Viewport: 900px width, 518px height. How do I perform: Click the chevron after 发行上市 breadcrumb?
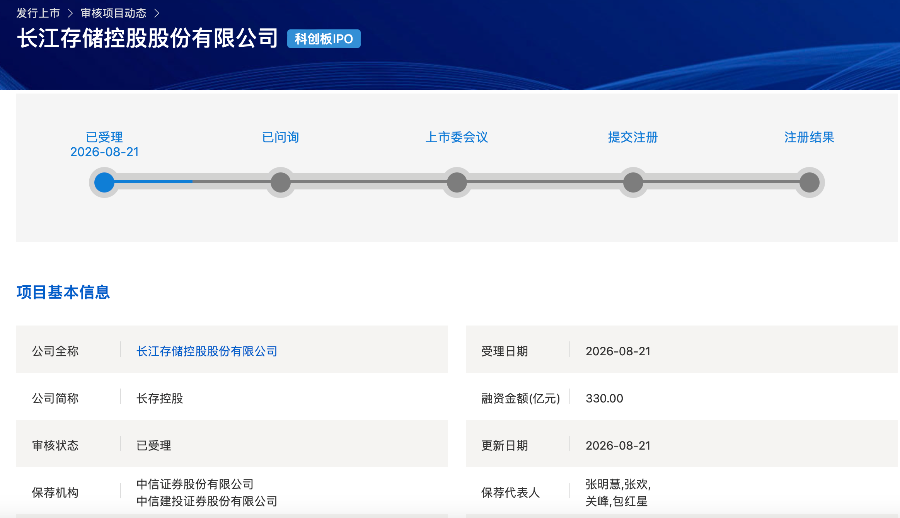70,13
